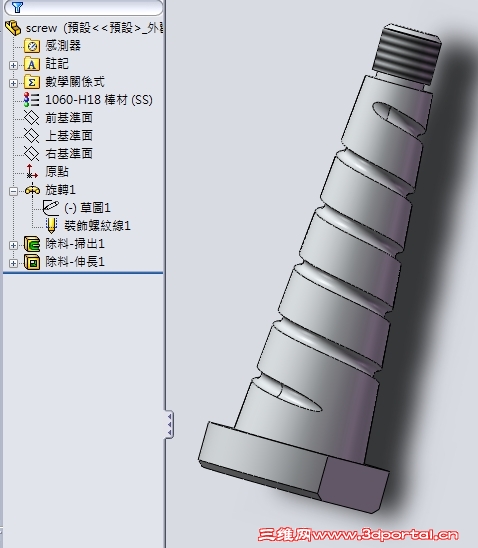Select the 原點 origin label
The width and height of the screenshot is (478, 548).
pos(57,172)
